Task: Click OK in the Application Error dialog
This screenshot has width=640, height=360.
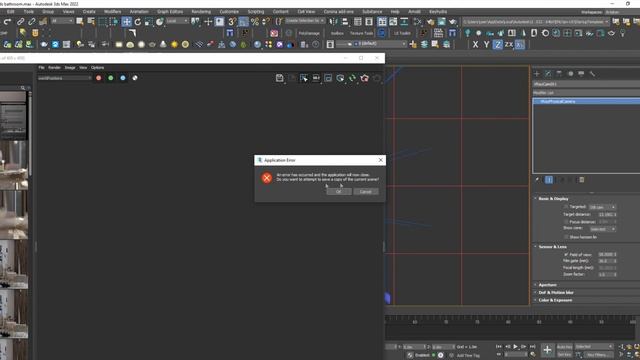Action: pos(338,191)
